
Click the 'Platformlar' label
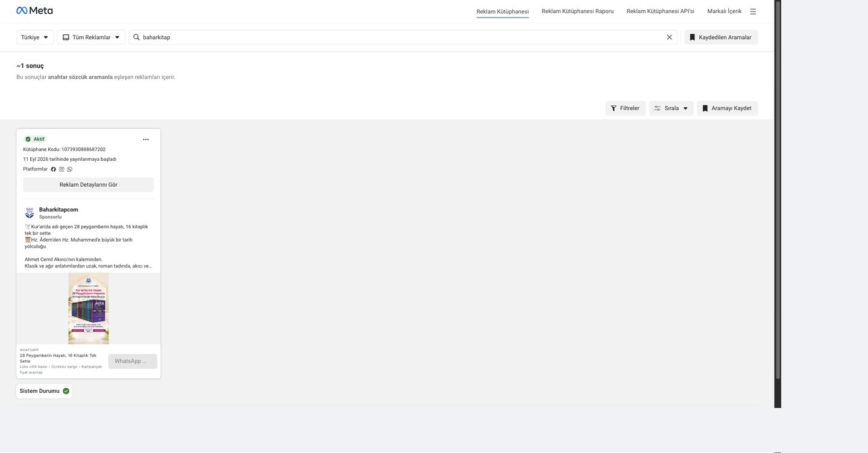[x=36, y=169]
